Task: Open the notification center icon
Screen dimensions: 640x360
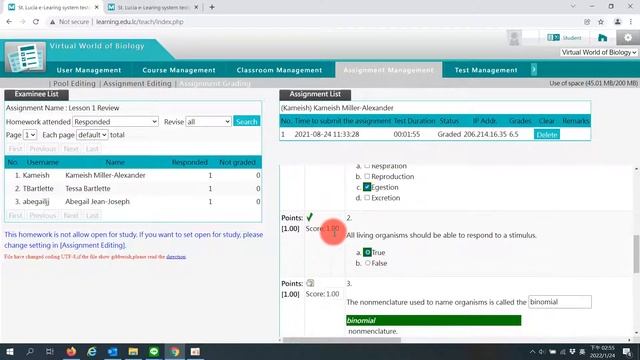Action: click(627, 351)
